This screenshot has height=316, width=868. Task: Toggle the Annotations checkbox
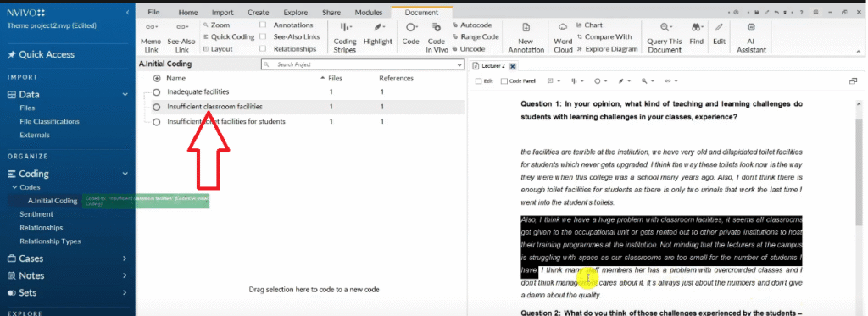263,25
